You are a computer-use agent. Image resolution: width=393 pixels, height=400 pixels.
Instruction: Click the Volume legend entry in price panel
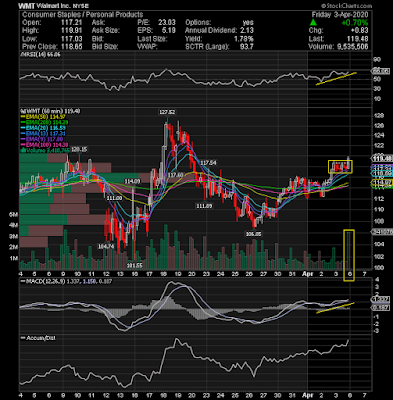click(x=45, y=151)
